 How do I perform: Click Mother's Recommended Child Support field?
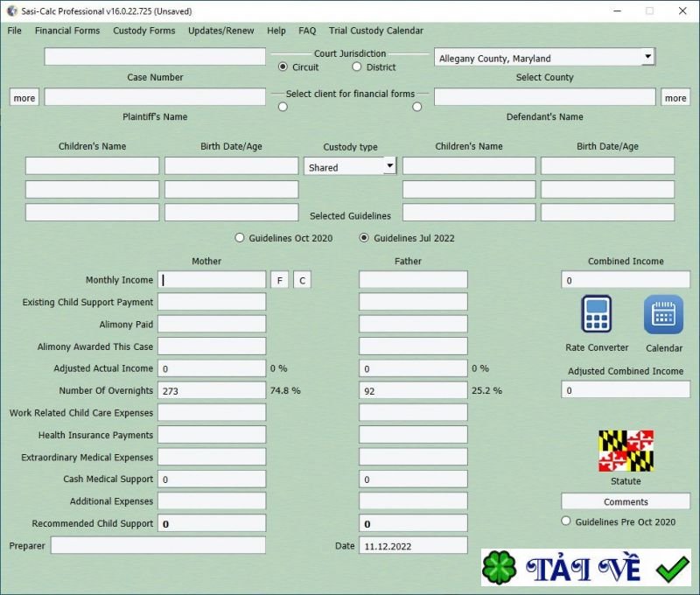pos(212,523)
